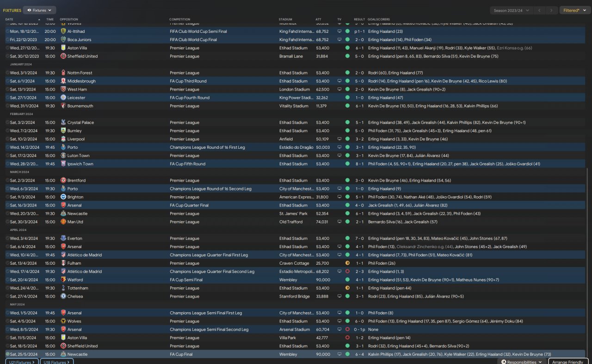Screen dimensions: 592x364
Task: Sort fixtures by the Att column header
Action: (318, 19)
